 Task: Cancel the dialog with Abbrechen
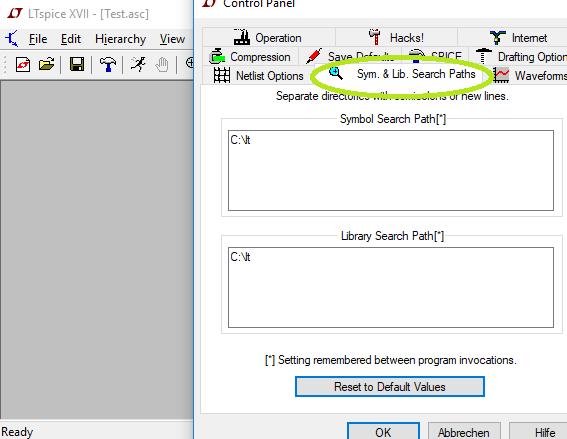464,432
